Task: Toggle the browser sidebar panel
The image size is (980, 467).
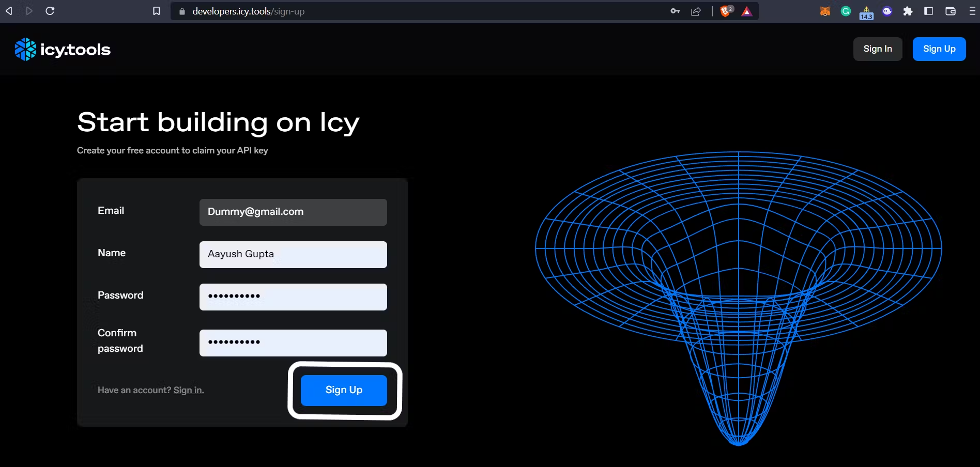Action: pyautogui.click(x=929, y=11)
